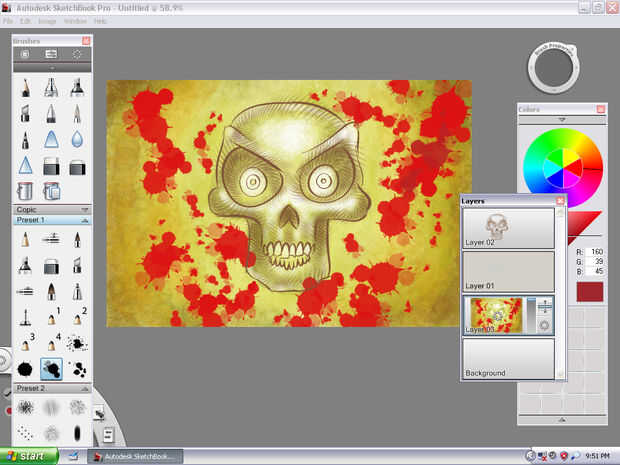This screenshot has height=465, width=620.
Task: Click the top arrow of Colors panel
Action: click(562, 119)
